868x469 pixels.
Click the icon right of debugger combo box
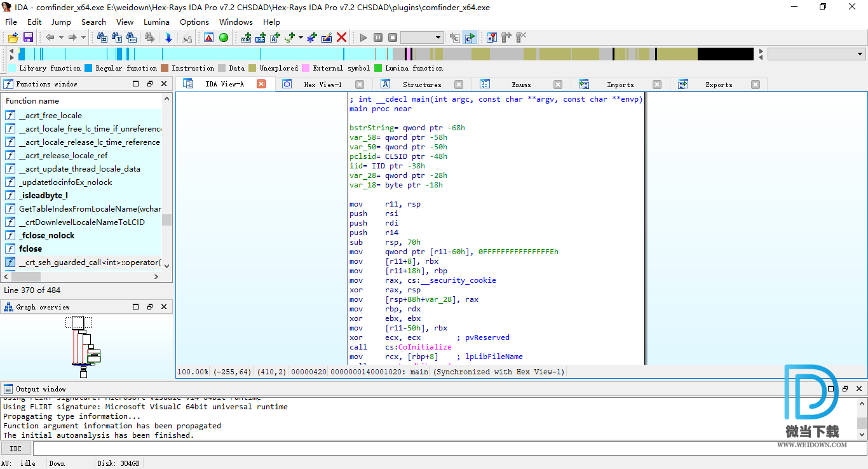(454, 37)
